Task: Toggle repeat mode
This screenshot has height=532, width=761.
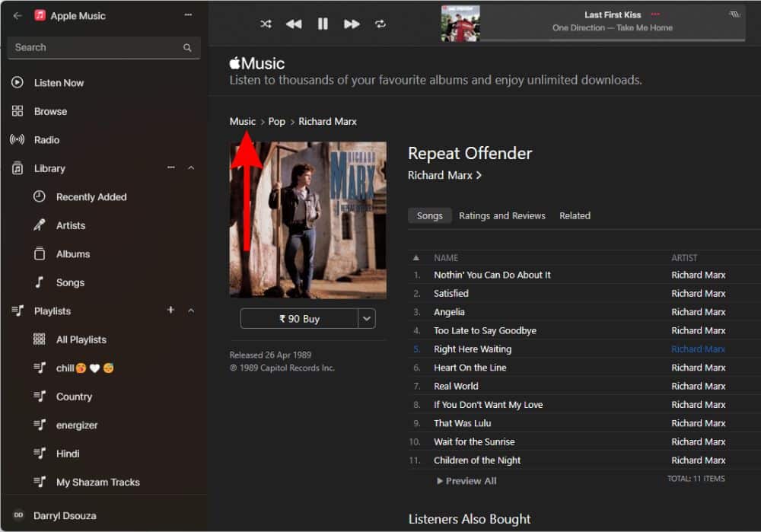Action: tap(380, 24)
